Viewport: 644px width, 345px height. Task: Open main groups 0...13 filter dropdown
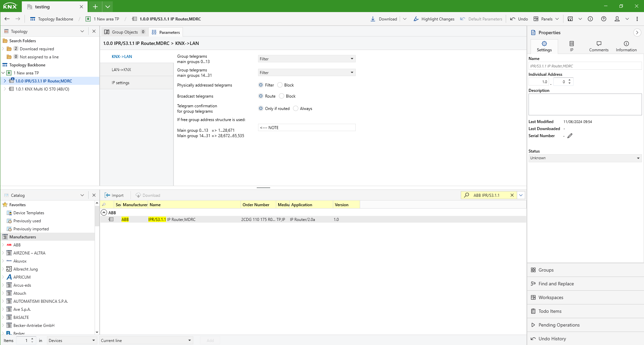[306, 59]
